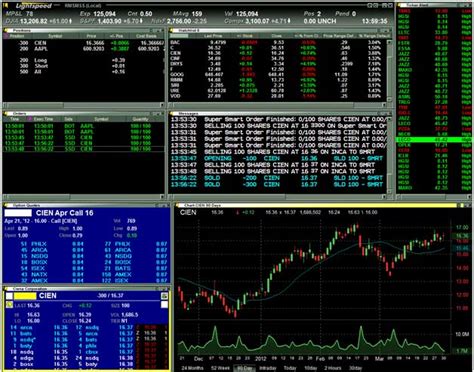
Task: Click the Ticker Alert window title bar icon
Action: click(x=400, y=5)
